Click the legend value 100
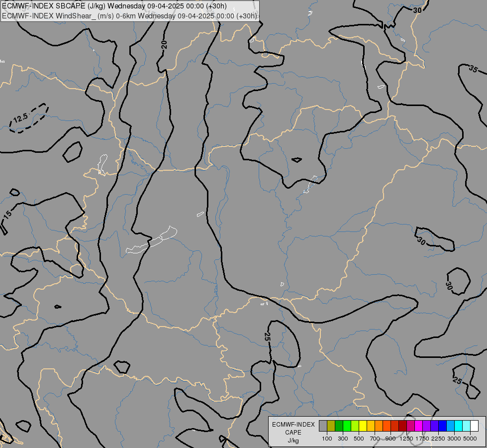 pos(327,439)
